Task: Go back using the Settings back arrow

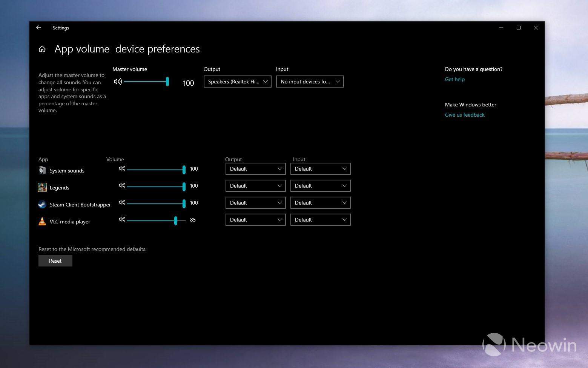Action: [x=38, y=28]
